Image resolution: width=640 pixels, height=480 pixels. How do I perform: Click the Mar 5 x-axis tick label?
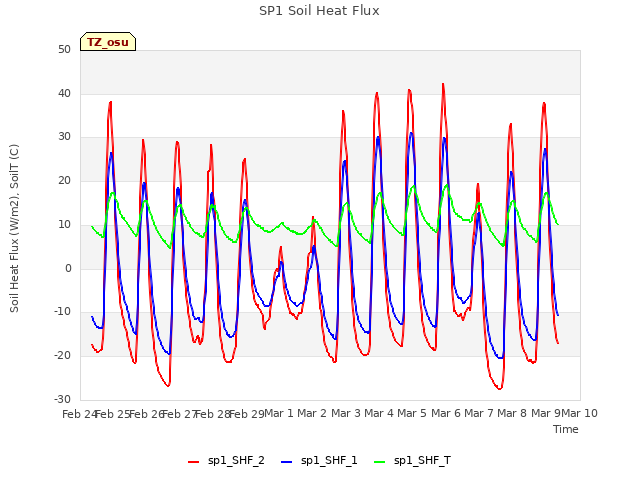[412, 413]
